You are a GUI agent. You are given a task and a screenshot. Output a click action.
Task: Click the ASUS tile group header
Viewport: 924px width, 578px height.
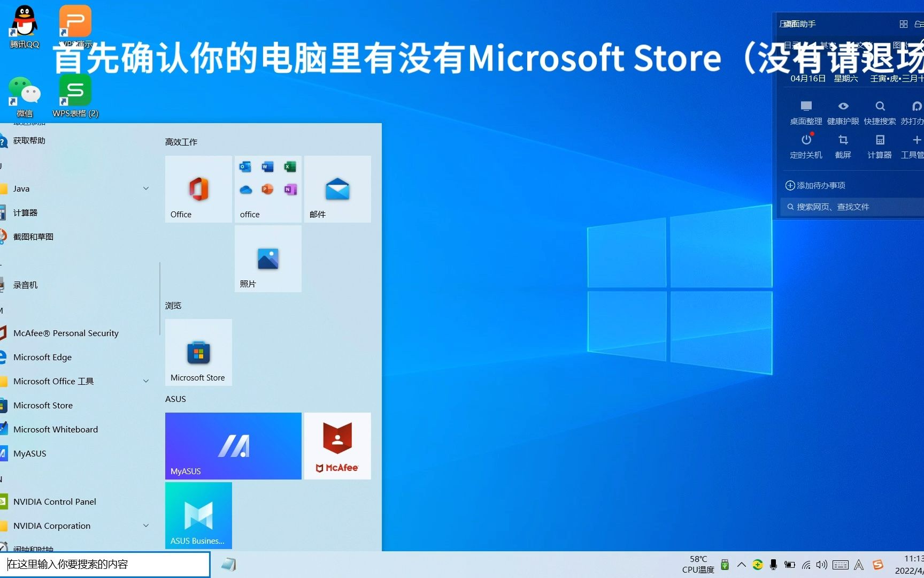coord(175,399)
